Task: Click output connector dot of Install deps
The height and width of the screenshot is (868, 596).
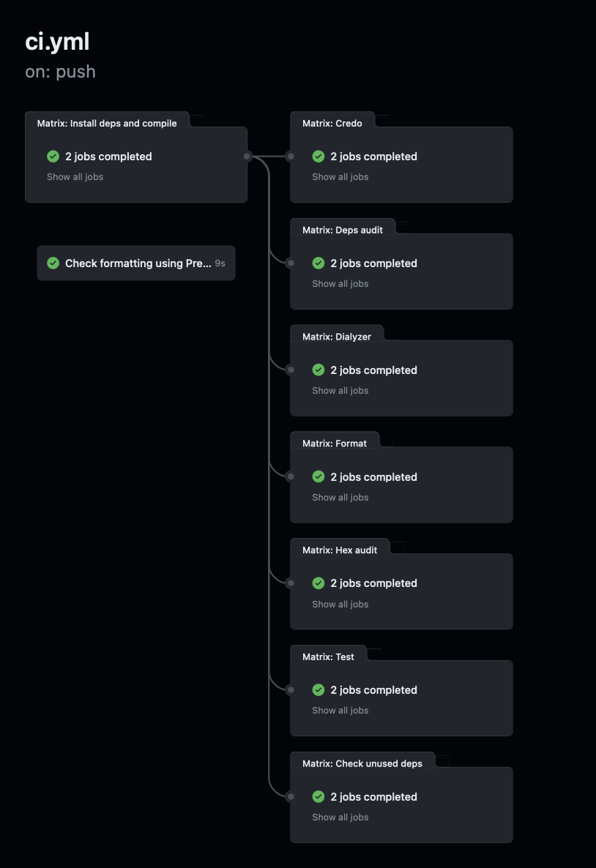Action: (x=247, y=156)
